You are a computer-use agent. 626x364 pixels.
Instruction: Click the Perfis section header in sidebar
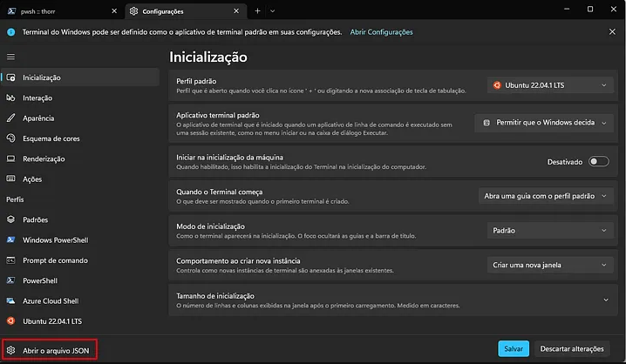pos(15,199)
